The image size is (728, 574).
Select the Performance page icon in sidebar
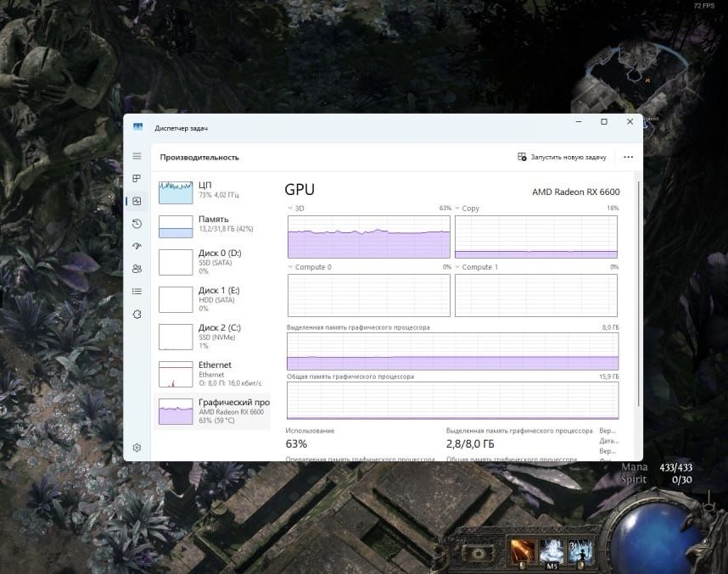click(137, 201)
